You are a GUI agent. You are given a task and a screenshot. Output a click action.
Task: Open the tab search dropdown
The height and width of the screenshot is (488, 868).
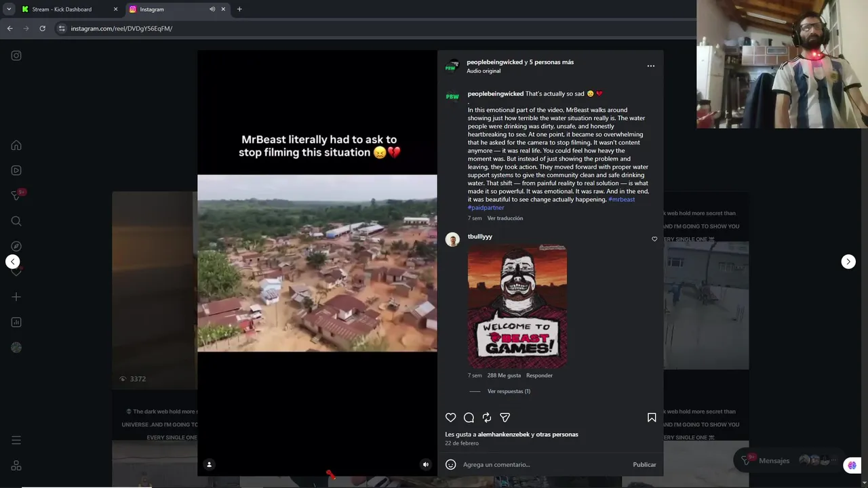point(9,9)
